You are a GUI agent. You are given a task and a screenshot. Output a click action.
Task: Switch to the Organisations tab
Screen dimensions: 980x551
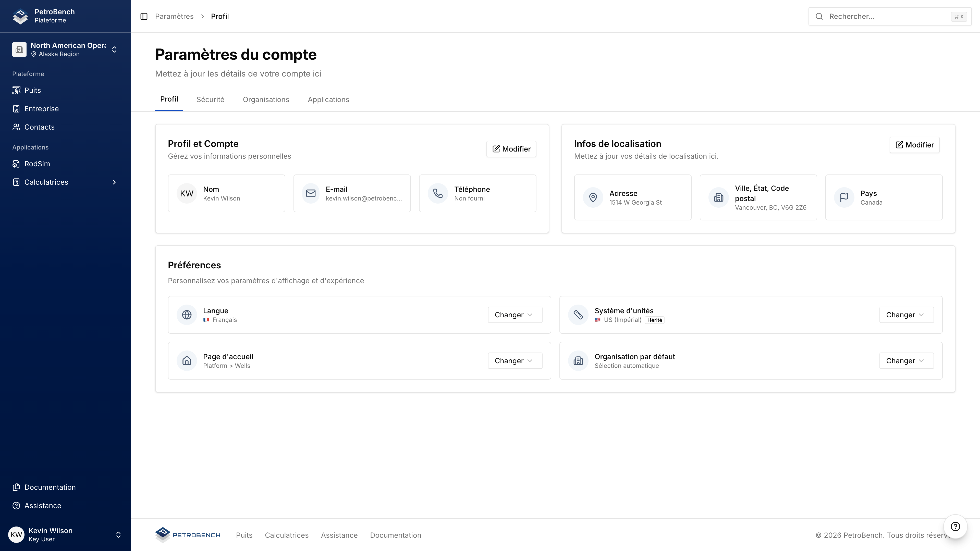pos(266,100)
